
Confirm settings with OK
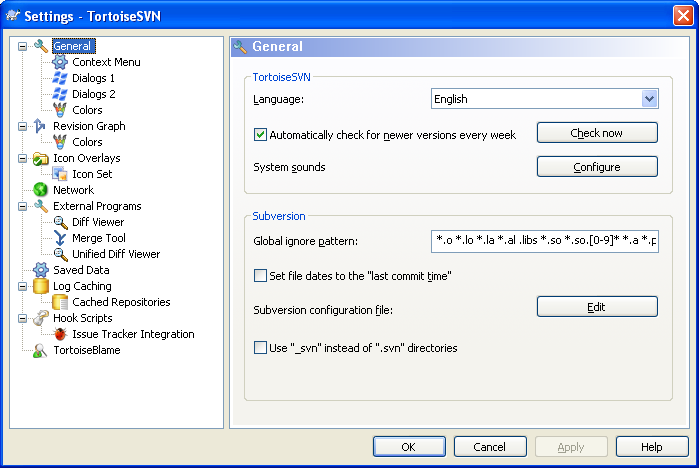(x=409, y=447)
